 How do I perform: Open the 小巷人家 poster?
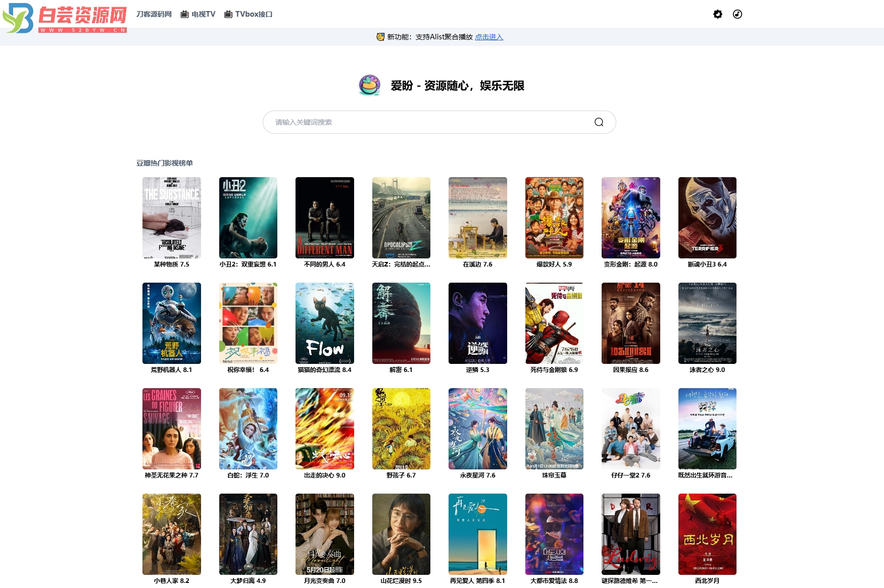(172, 534)
